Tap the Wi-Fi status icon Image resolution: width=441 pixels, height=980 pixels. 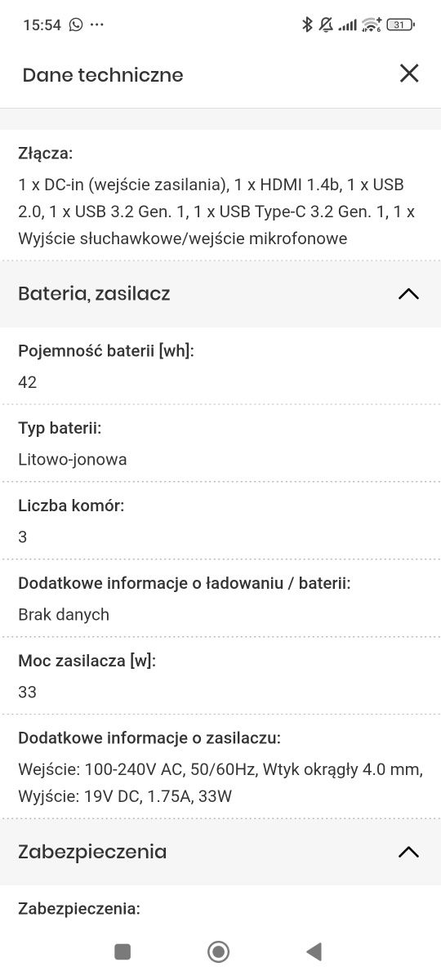372,24
